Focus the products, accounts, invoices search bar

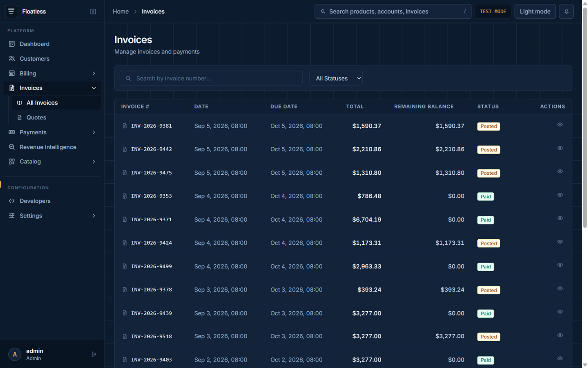pyautogui.click(x=393, y=11)
